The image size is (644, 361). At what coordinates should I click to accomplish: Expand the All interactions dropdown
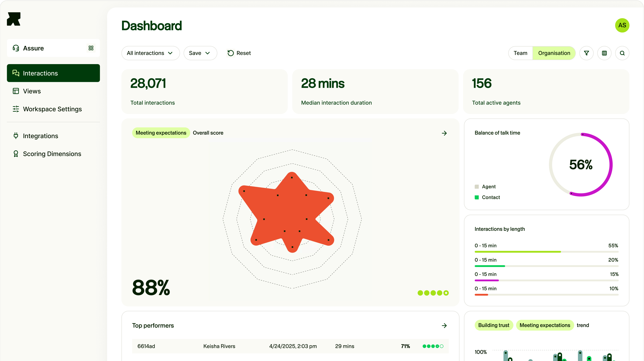[x=150, y=53]
